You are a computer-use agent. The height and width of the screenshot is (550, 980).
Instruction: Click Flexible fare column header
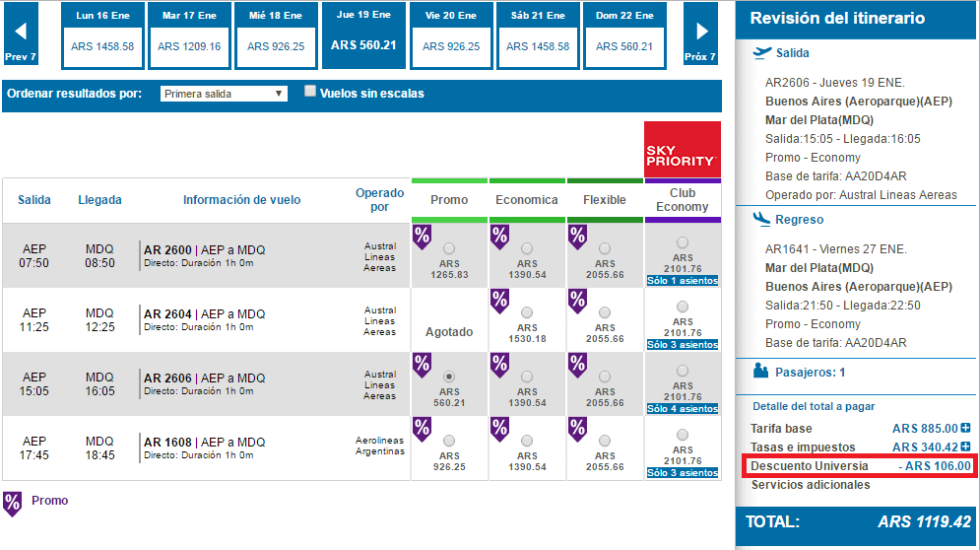[605, 200]
